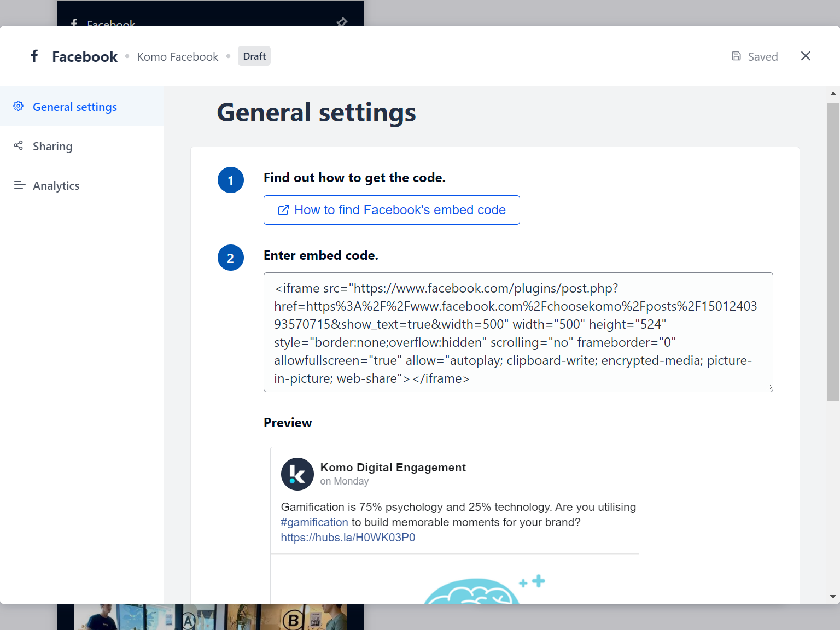Click the Komo Digital Engagement avatar
This screenshot has width=840, height=630.
click(297, 474)
